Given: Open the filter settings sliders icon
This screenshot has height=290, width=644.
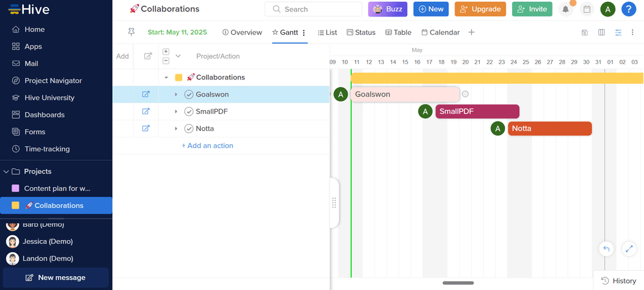Looking at the screenshot, I should tap(618, 32).
